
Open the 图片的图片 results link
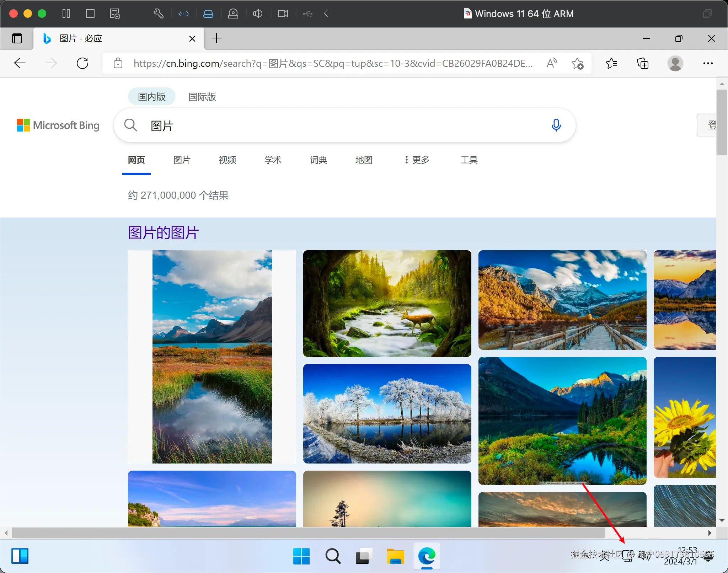tap(163, 232)
